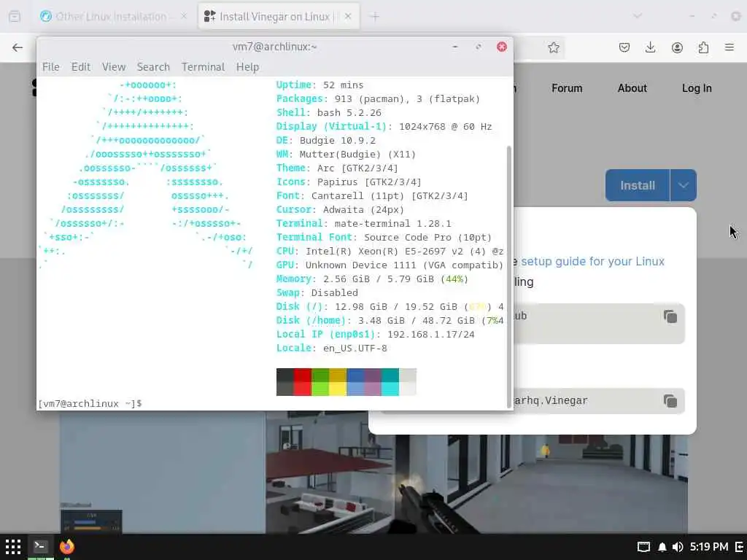
Task: Open the Firefox account icon
Action: click(x=677, y=47)
